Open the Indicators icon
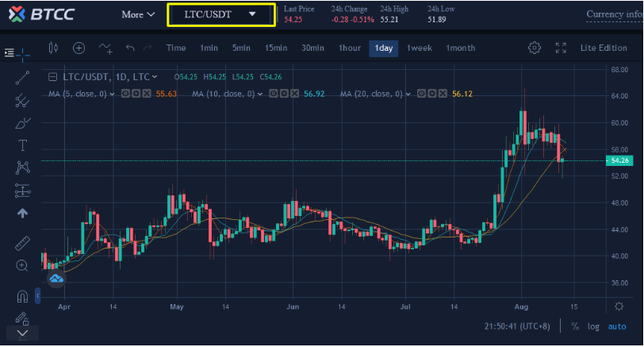 point(105,48)
